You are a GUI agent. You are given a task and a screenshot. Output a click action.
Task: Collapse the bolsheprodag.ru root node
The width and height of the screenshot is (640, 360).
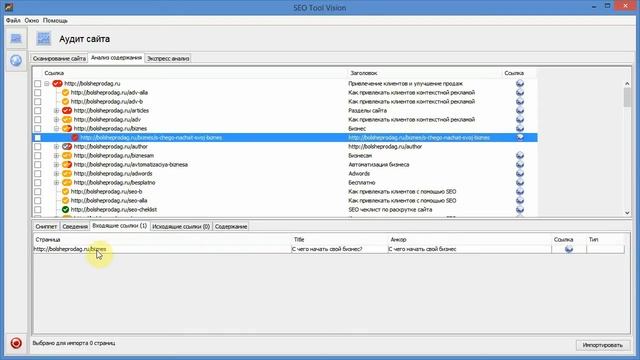pos(47,84)
